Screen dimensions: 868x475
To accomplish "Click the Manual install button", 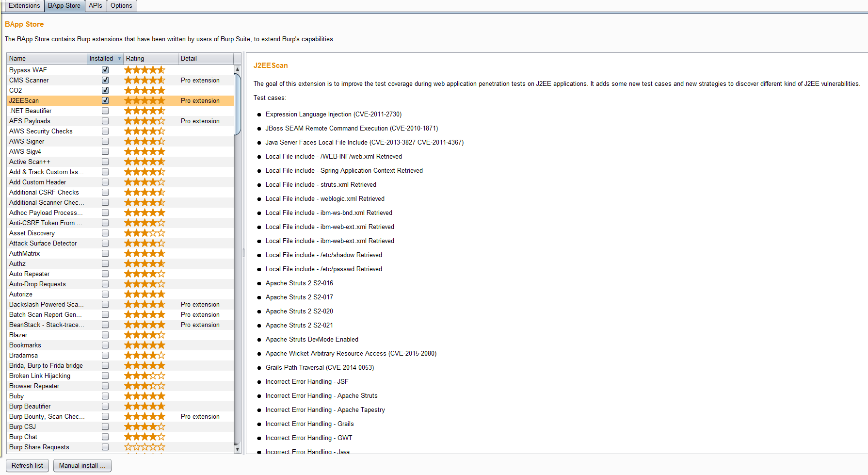I will tap(82, 465).
